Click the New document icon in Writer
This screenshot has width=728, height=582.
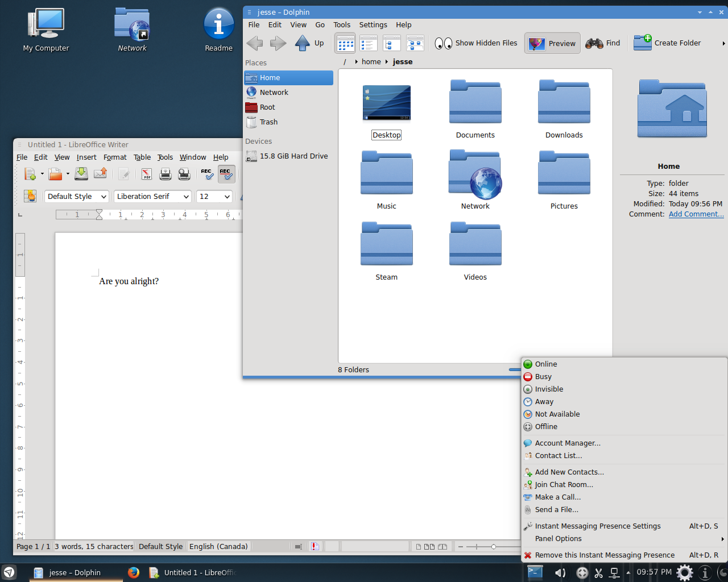click(x=30, y=174)
